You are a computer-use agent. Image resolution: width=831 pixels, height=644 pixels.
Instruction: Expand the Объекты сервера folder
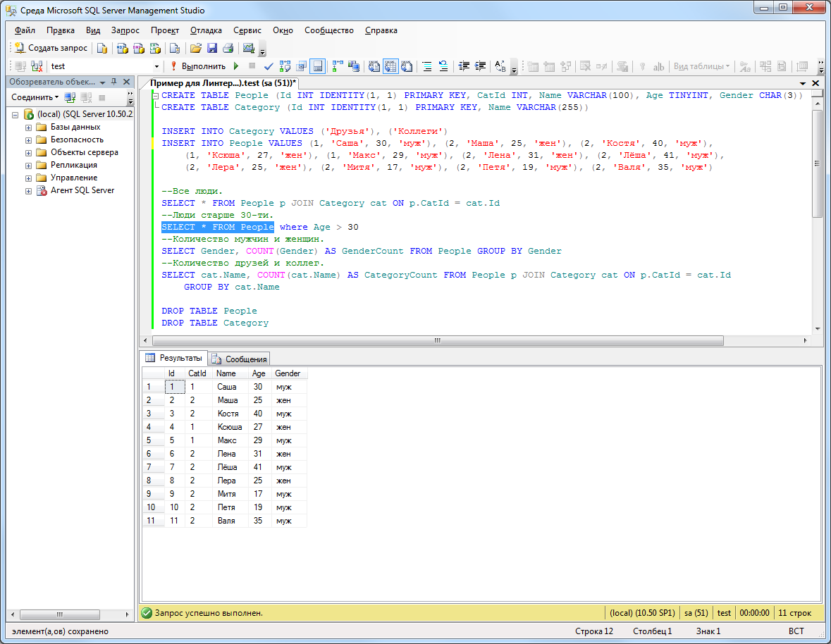click(x=29, y=153)
